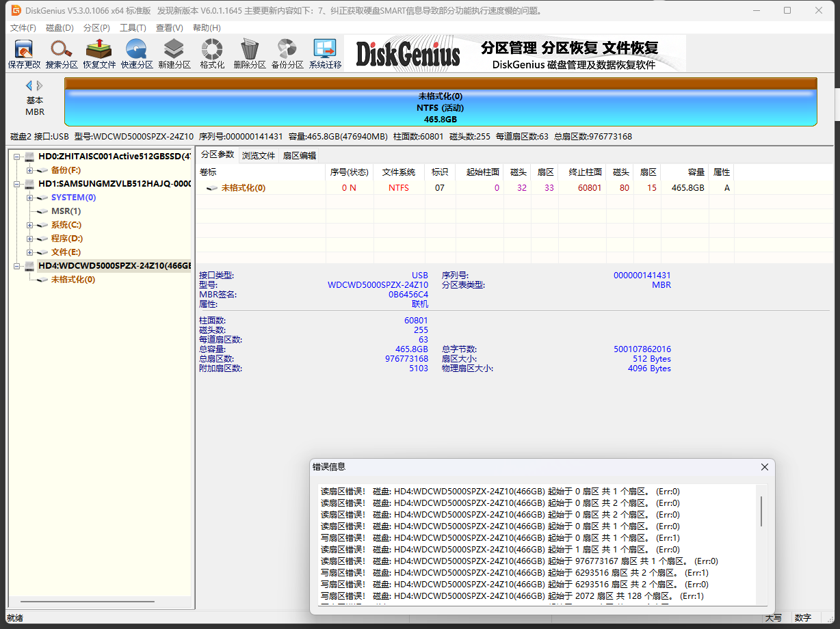Click 总字节数 value 500107862016

click(x=642, y=349)
